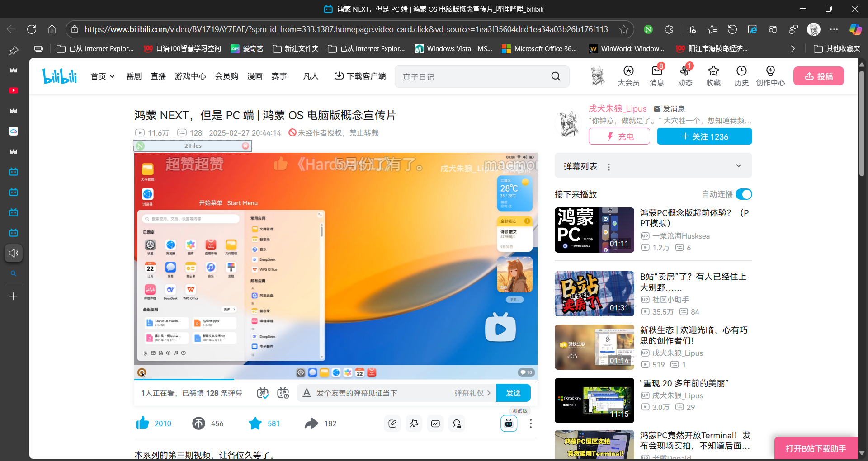The image size is (868, 461).
Task: Open 弹幕列表 three-dot menu
Action: [609, 167]
